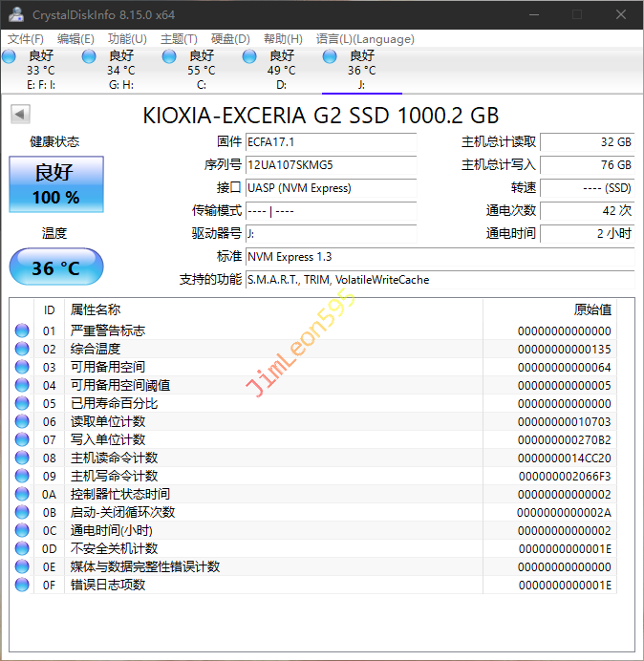This screenshot has width=644, height=661.
Task: Click the 良好 100 % health status button
Action: (56, 185)
